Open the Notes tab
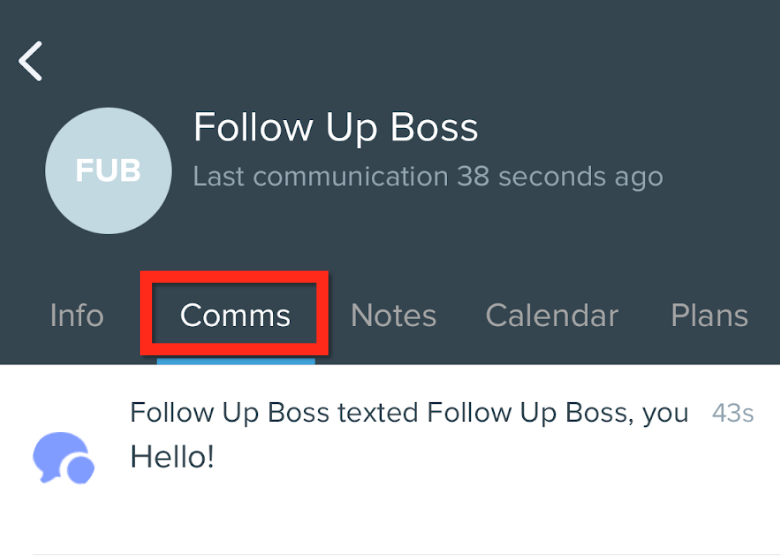Screen dimensions: 780x560 pos(393,315)
